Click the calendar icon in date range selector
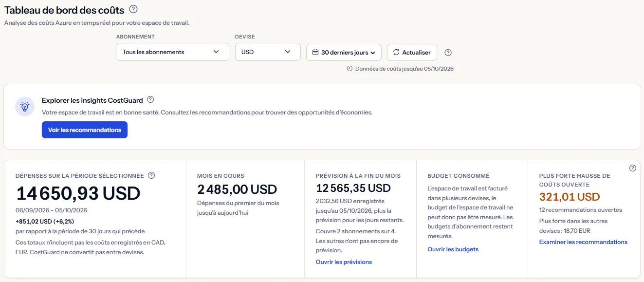This screenshot has height=282, width=644. (x=315, y=52)
